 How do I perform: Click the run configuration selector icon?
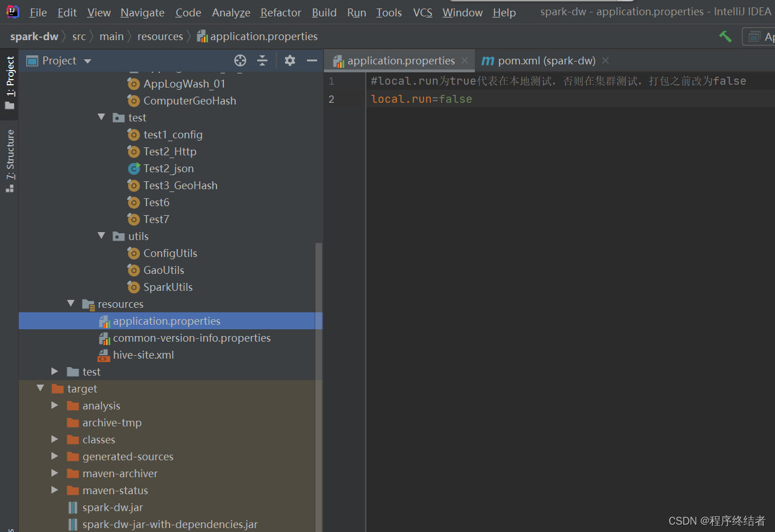pos(754,37)
